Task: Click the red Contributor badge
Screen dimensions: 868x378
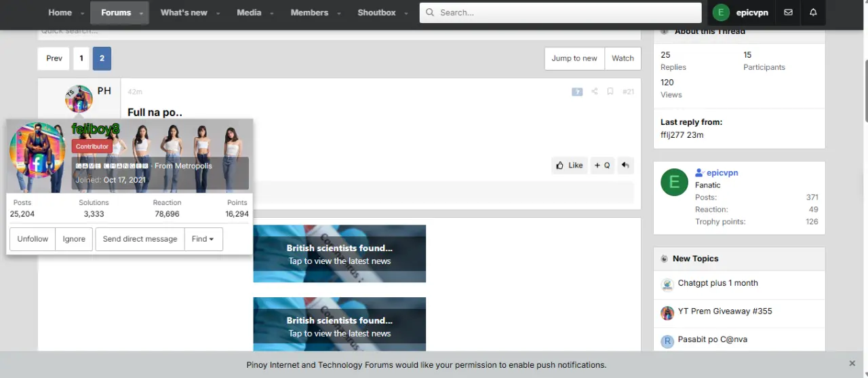Action: click(92, 146)
